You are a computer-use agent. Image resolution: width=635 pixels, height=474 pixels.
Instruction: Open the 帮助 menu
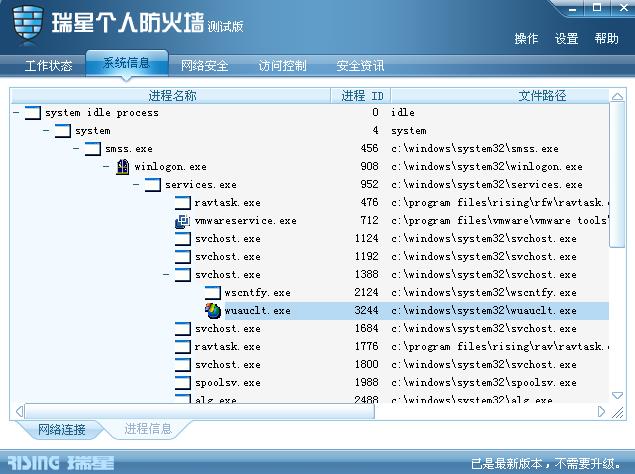606,39
